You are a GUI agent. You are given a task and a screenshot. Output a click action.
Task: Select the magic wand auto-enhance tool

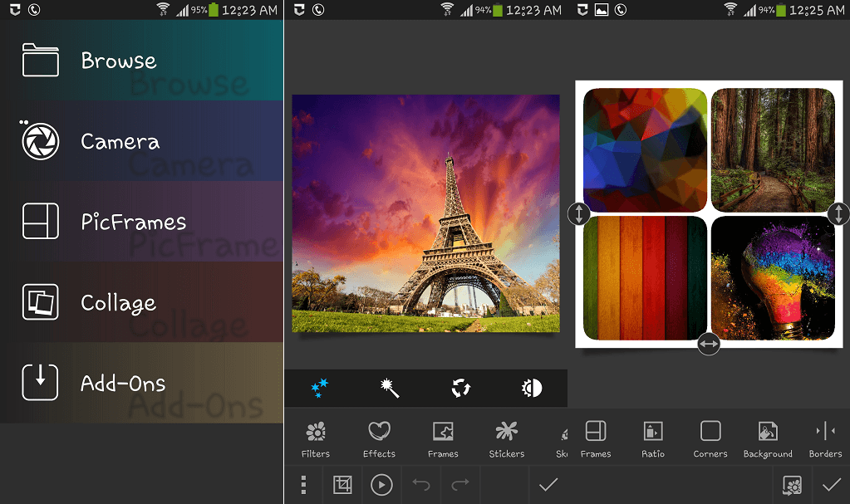coord(389,388)
